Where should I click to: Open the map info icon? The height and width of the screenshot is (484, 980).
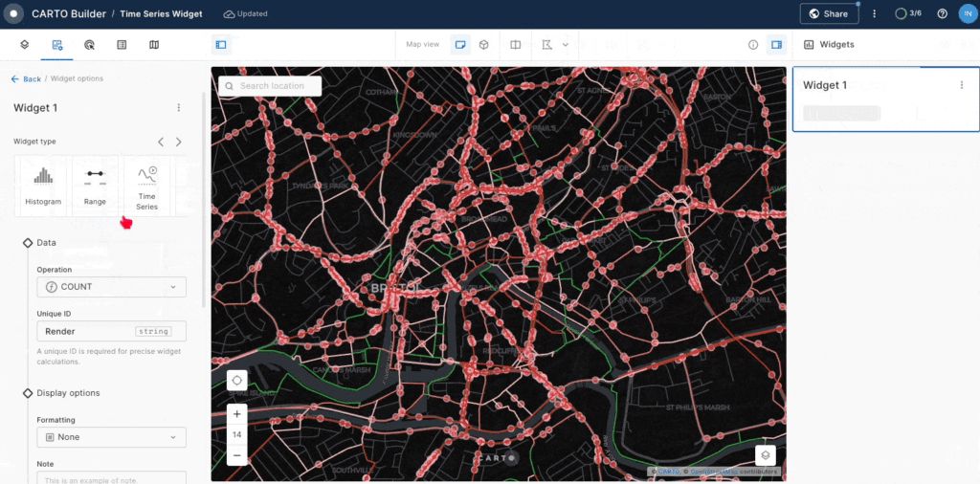coord(753,45)
